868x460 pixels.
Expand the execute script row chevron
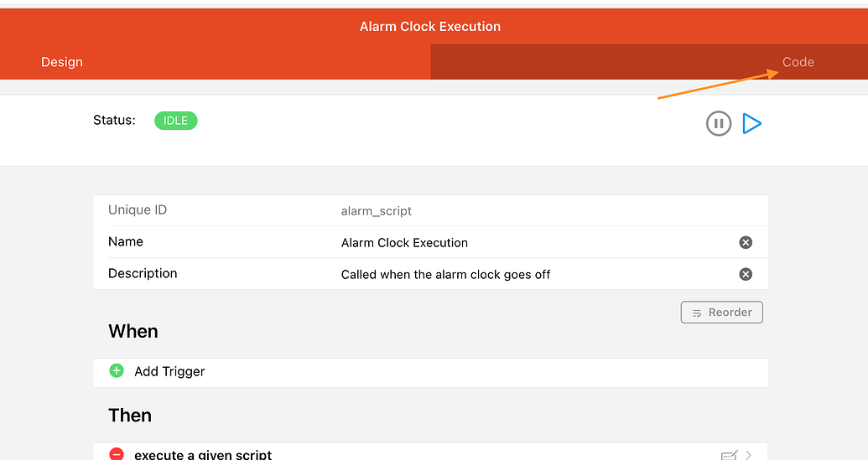748,455
